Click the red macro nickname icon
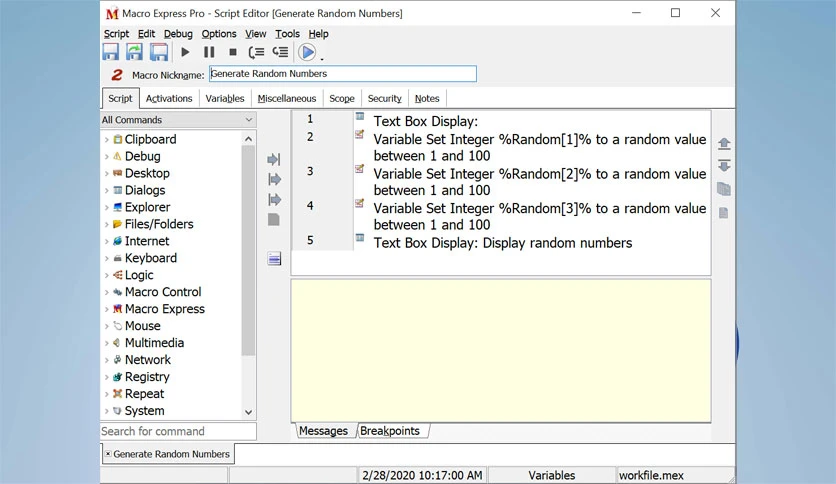The height and width of the screenshot is (484, 836). 117,75
